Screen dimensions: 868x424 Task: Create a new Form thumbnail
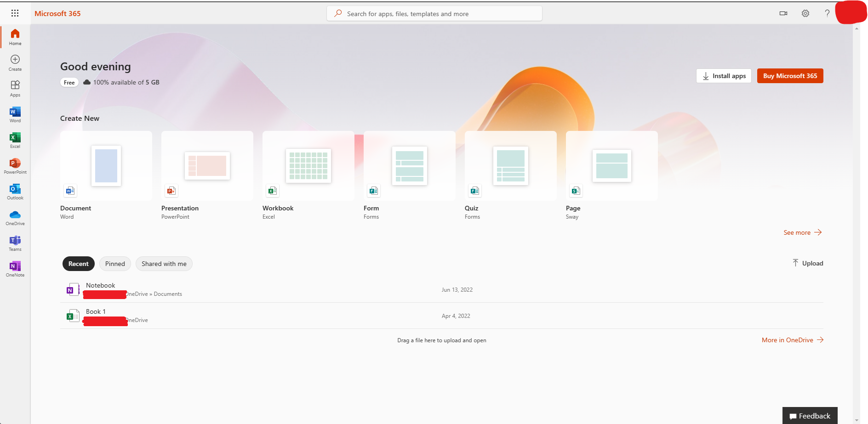410,166
